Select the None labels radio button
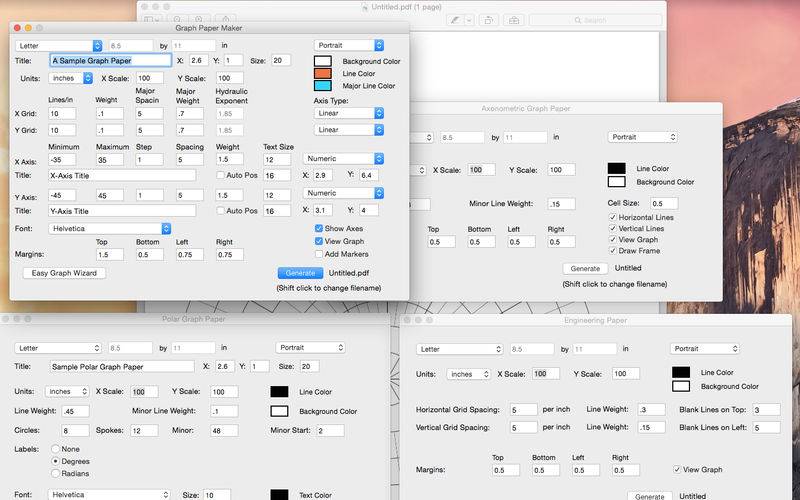Viewport: 800px width, 500px height. (56, 449)
